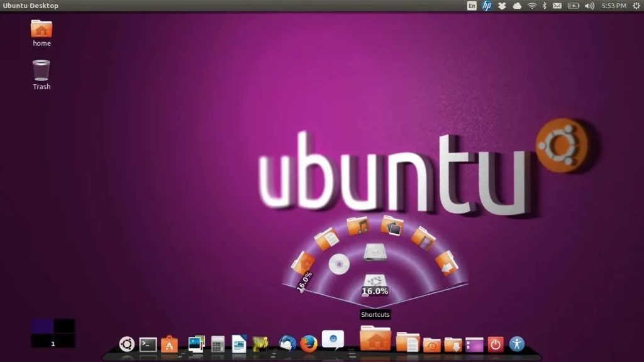Open the system gear session menu

pyautogui.click(x=636, y=6)
